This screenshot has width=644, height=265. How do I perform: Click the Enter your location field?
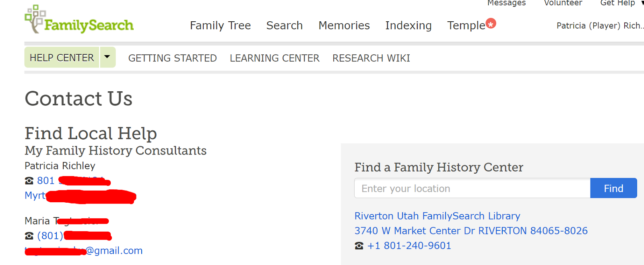click(x=472, y=188)
